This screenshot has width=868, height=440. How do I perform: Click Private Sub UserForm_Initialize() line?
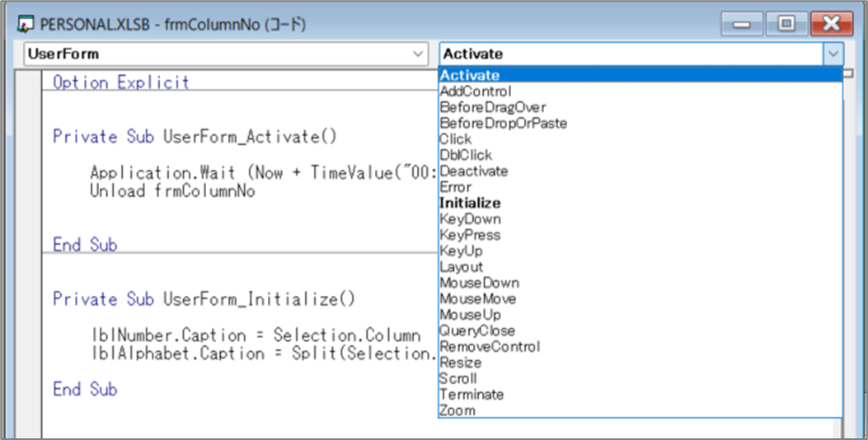click(204, 299)
